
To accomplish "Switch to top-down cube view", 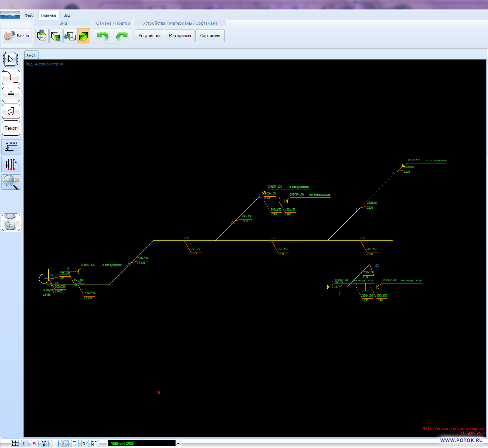I will (42, 36).
